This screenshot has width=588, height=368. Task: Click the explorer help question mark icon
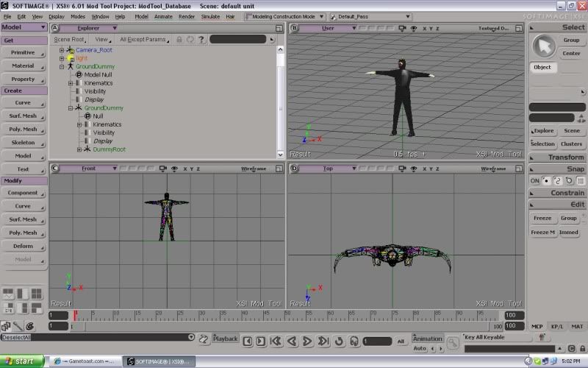tap(201, 40)
